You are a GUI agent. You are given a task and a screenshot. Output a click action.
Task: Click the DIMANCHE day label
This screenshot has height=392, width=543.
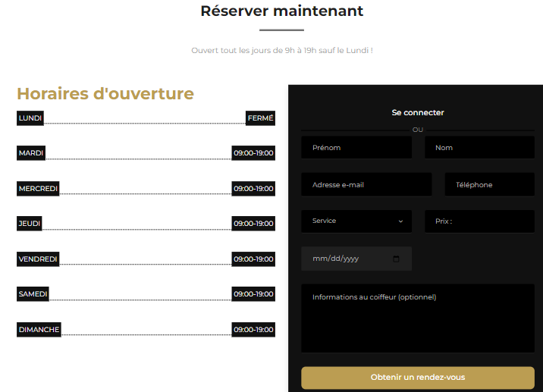click(39, 330)
